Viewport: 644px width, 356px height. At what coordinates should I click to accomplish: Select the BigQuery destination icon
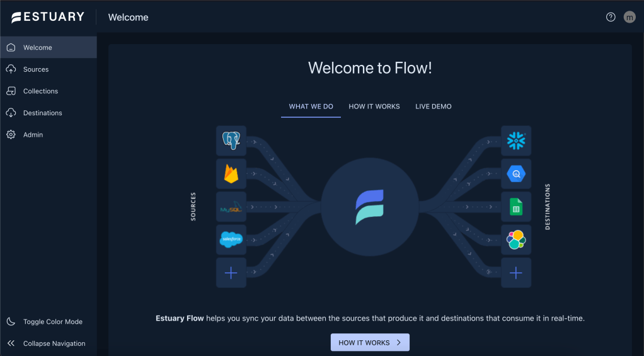tap(516, 173)
